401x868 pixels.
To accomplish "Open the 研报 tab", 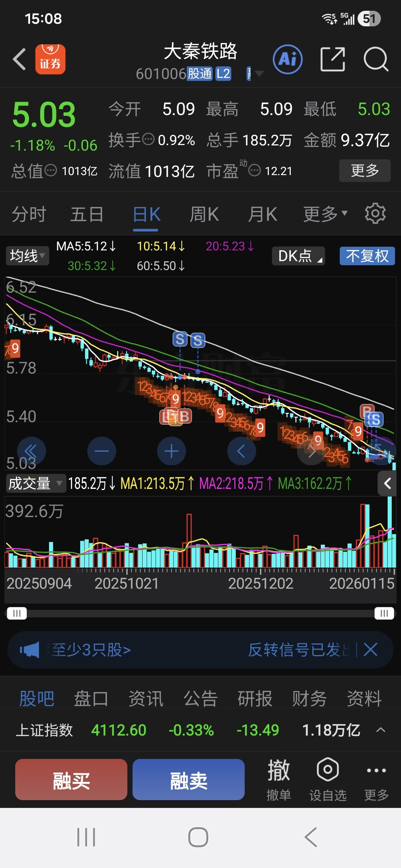I will [x=255, y=699].
